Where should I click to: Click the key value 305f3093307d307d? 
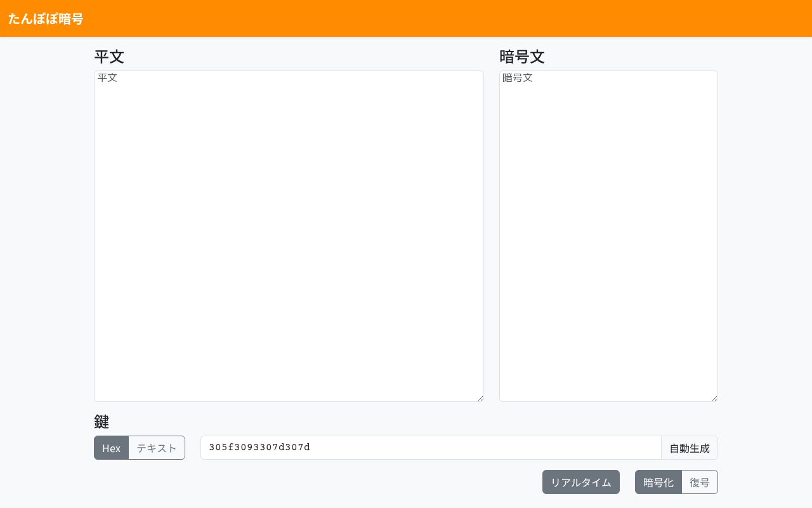pyautogui.click(x=259, y=448)
